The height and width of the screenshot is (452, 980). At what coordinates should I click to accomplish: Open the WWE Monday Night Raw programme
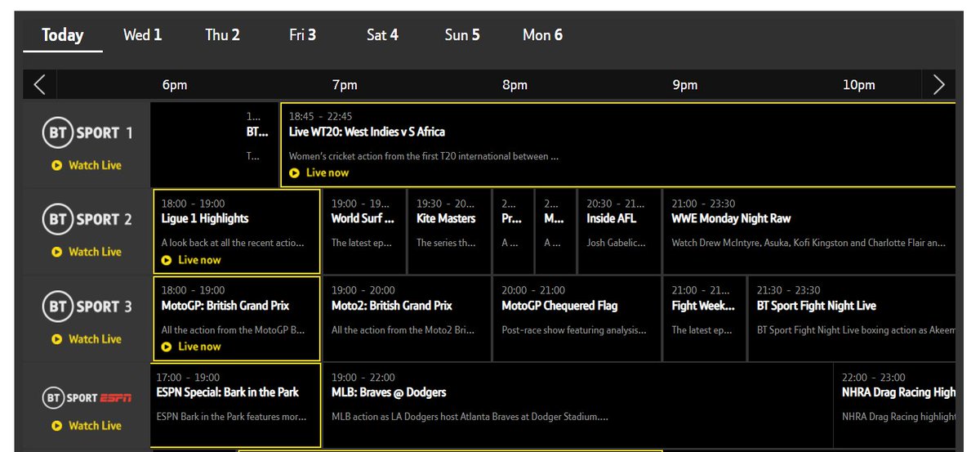pos(809,231)
